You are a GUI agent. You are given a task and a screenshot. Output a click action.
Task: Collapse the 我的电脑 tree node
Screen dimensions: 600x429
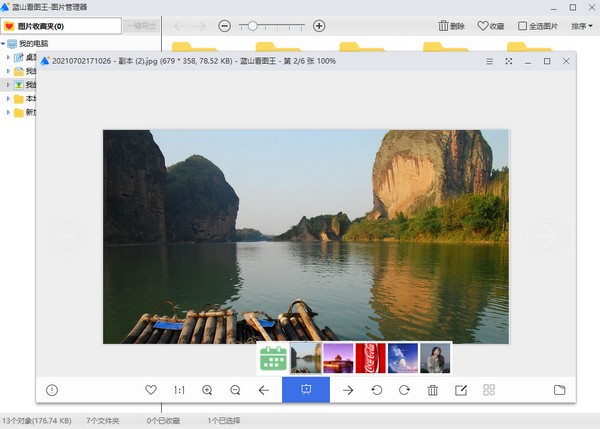pos(3,44)
